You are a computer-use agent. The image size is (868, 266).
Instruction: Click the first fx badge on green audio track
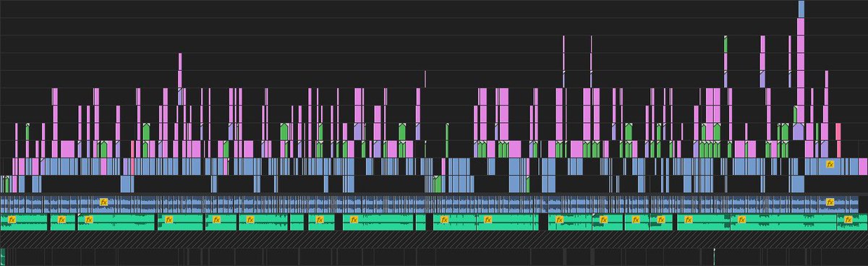tap(12, 219)
